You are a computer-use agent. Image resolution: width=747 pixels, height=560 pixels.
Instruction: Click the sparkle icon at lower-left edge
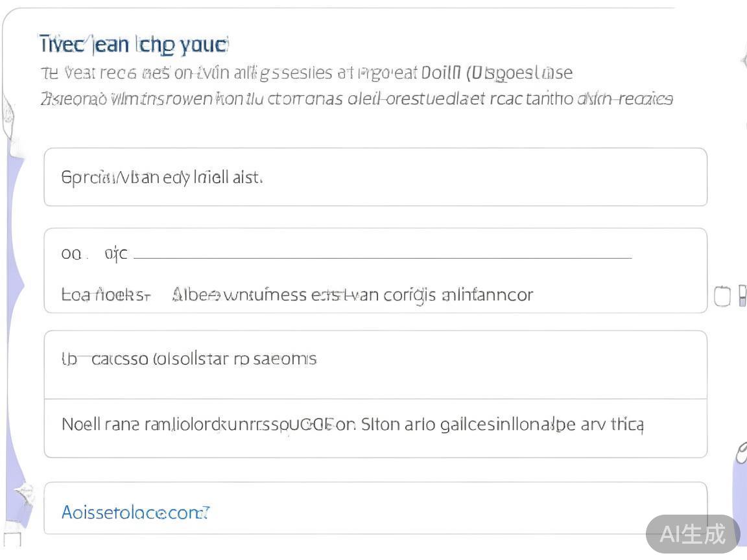pyautogui.click(x=23, y=496)
